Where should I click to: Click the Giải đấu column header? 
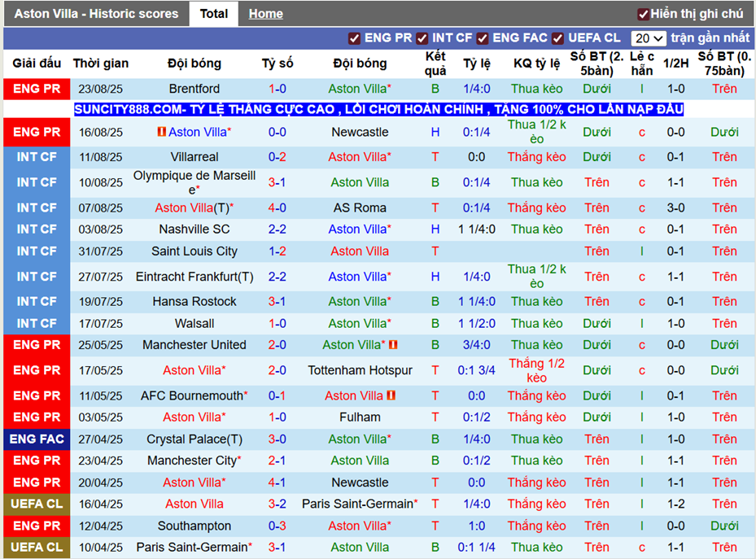[x=37, y=63]
